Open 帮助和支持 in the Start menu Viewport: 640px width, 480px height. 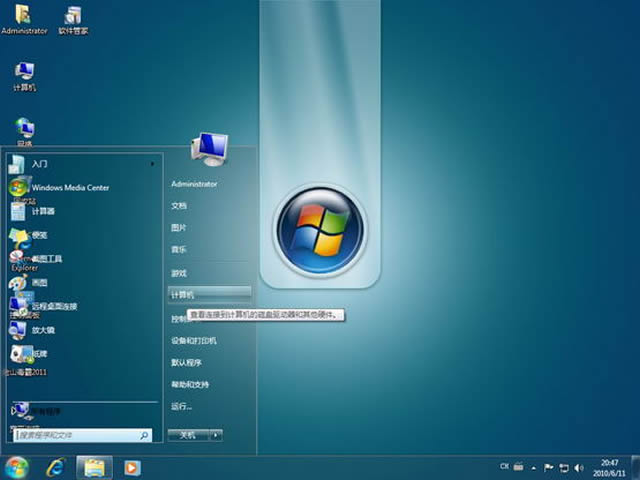coord(190,384)
